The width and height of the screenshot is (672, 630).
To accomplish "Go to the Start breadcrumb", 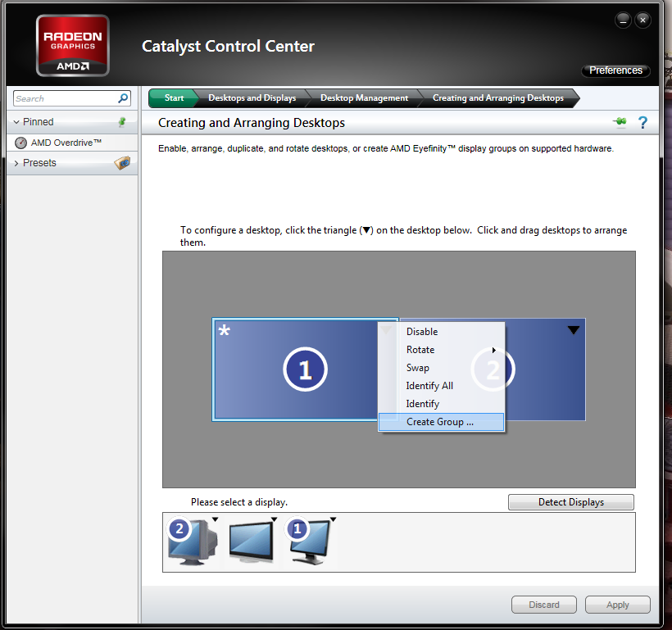I will click(174, 97).
